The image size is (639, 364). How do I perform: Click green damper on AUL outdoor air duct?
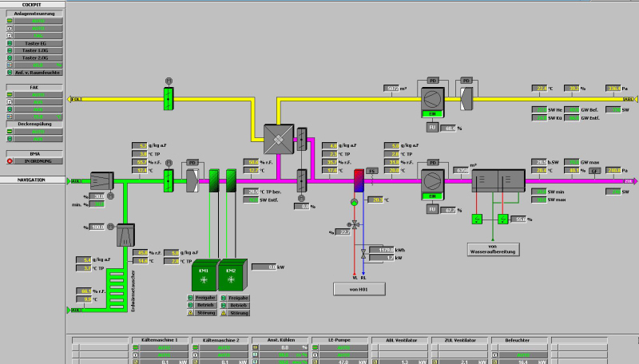click(x=169, y=180)
